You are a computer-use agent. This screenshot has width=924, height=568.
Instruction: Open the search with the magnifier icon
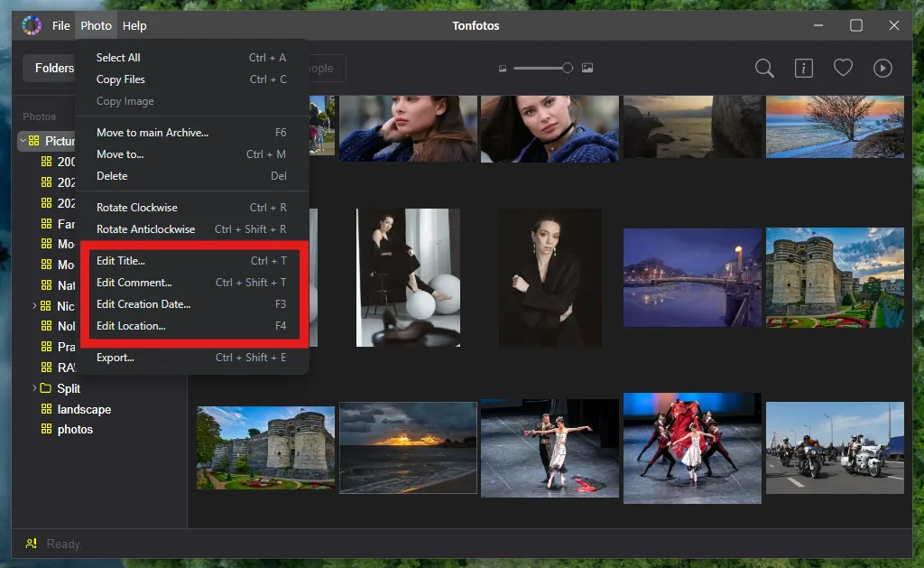[763, 68]
